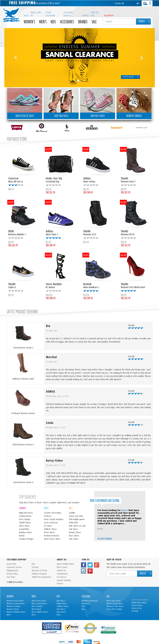Open the Accessories navigation menu
This screenshot has width=159, height=644.
click(67, 22)
